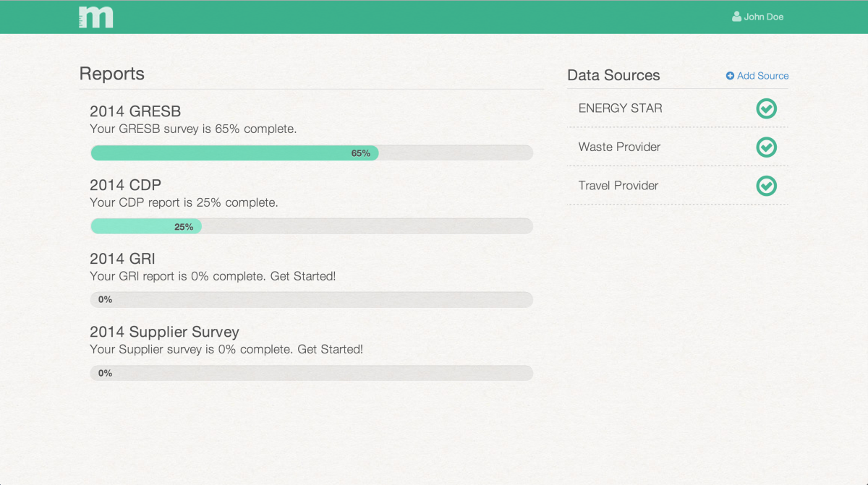The image size is (868, 485).
Task: Click the Reports section heading
Action: (x=112, y=74)
